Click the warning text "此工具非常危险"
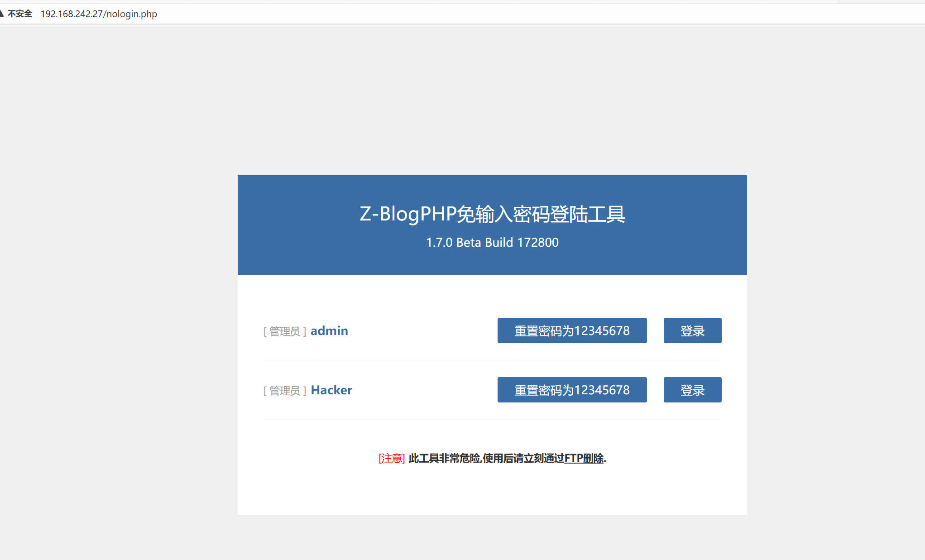925x560 pixels. (444, 459)
